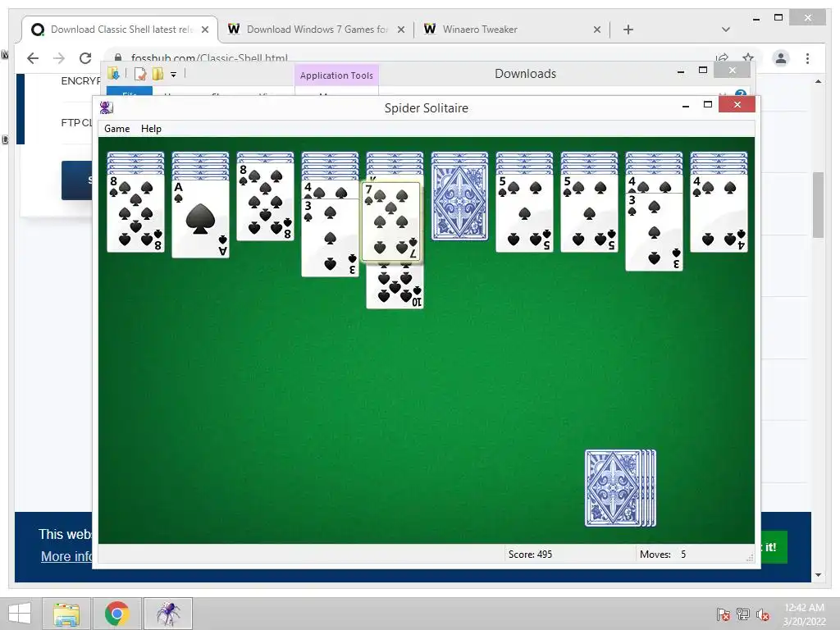Click the More info link on cookie banner
Screen dimensions: 840x630
(66, 556)
